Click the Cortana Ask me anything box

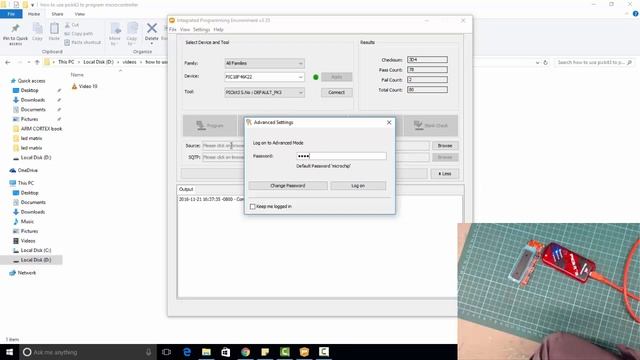tap(88, 352)
